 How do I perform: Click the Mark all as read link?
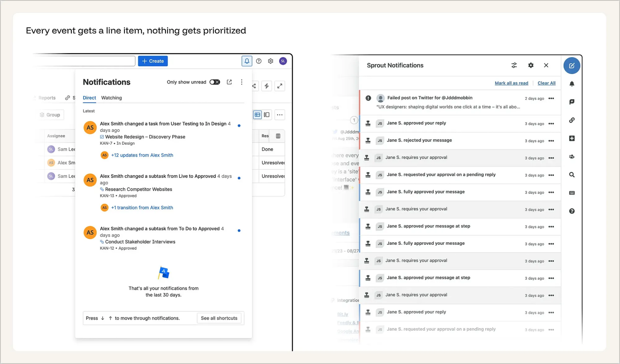pos(511,83)
